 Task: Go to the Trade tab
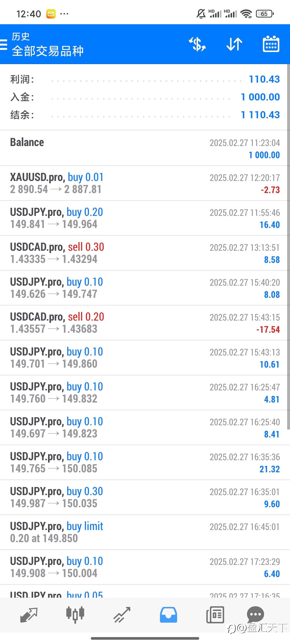122,615
